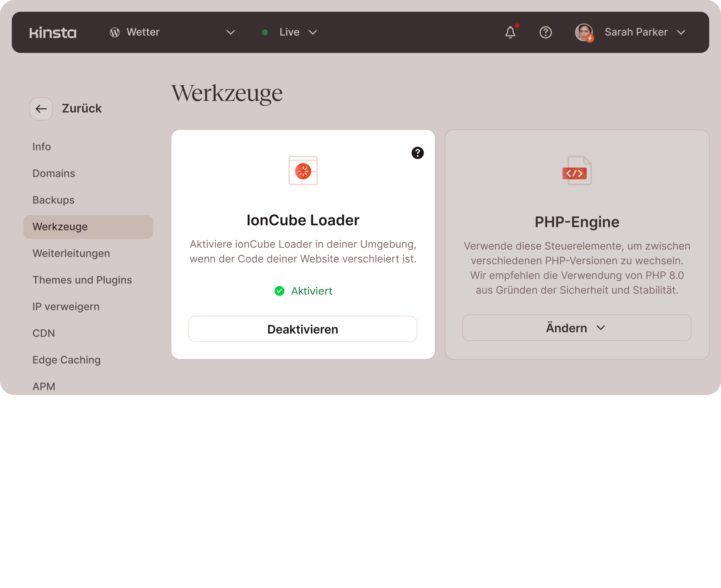Navigate to Edge Caching section

[66, 360]
